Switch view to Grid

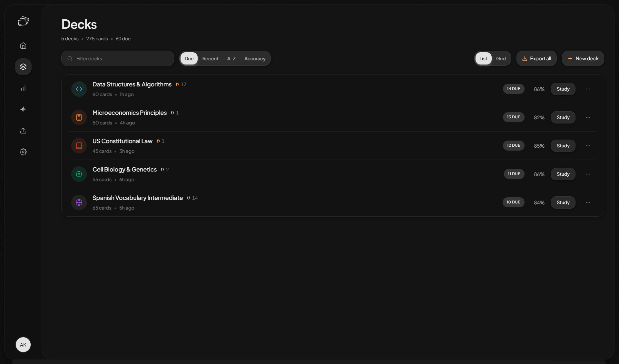pyautogui.click(x=501, y=58)
